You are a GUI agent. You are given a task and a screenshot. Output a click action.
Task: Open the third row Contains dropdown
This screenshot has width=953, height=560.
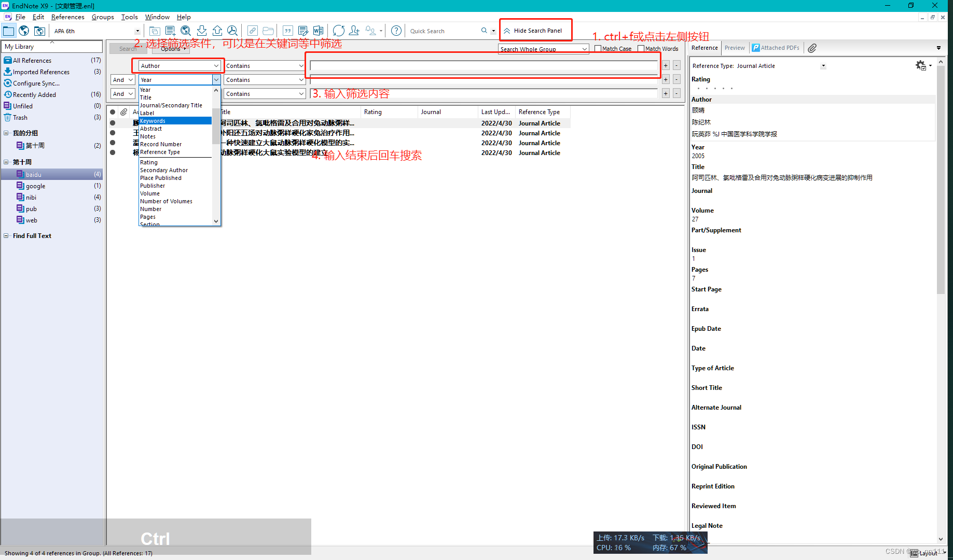(265, 94)
